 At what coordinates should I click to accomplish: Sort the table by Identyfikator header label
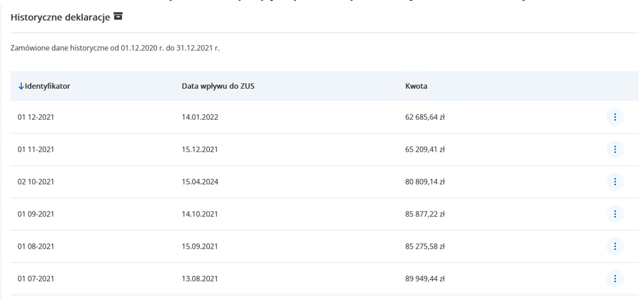(x=48, y=86)
